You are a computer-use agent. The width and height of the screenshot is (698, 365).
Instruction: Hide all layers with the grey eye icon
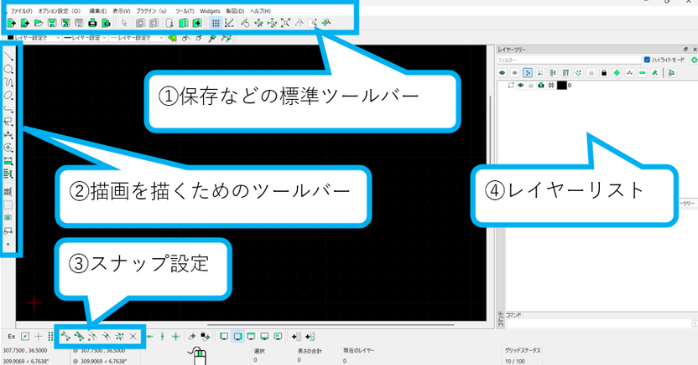(515, 73)
